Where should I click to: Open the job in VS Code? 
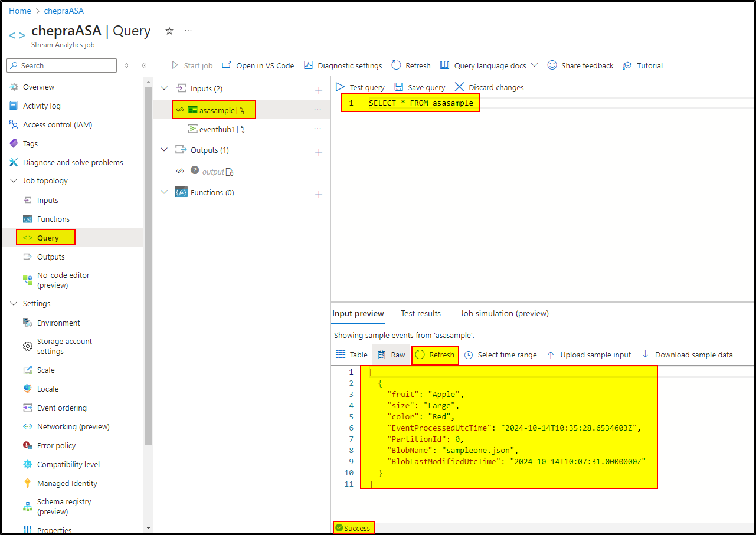click(x=258, y=65)
